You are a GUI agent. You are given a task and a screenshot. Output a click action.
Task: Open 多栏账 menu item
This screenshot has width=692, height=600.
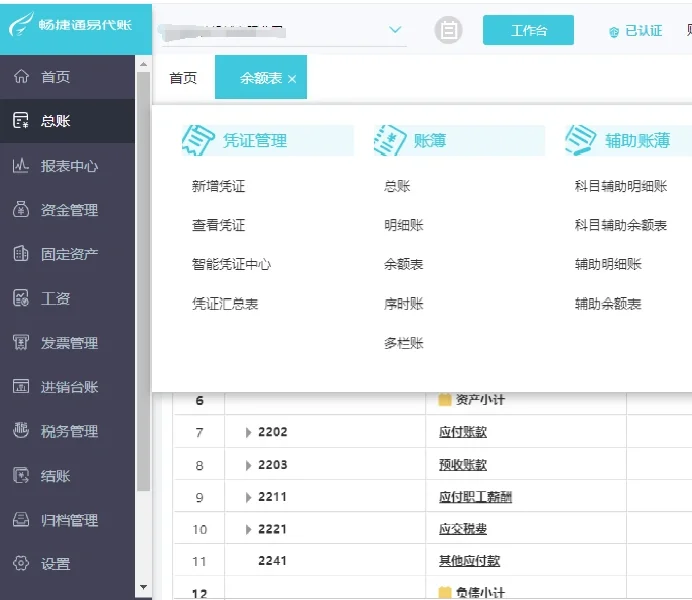(x=404, y=343)
